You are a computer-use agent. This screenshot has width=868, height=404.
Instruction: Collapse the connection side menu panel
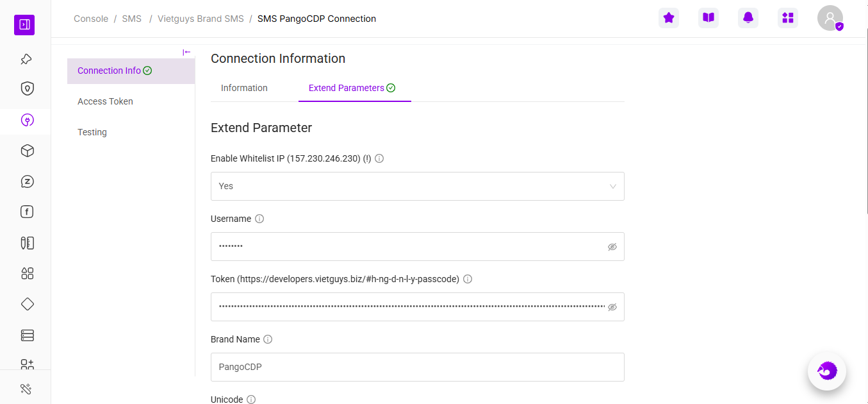coord(186,53)
